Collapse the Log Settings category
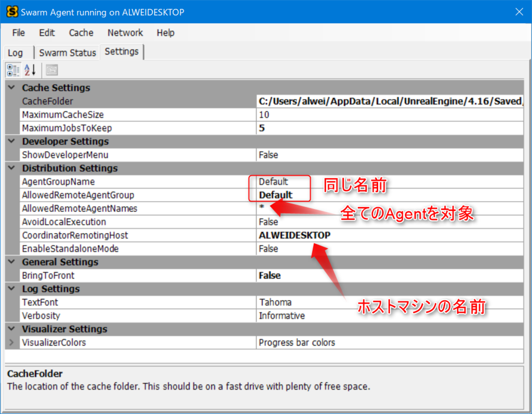This screenshot has height=414, width=532. [x=11, y=289]
